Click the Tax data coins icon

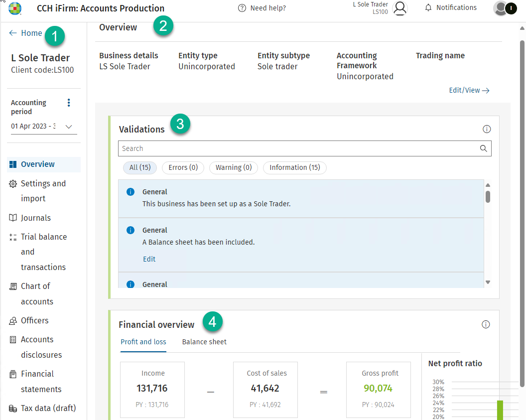coord(13,408)
